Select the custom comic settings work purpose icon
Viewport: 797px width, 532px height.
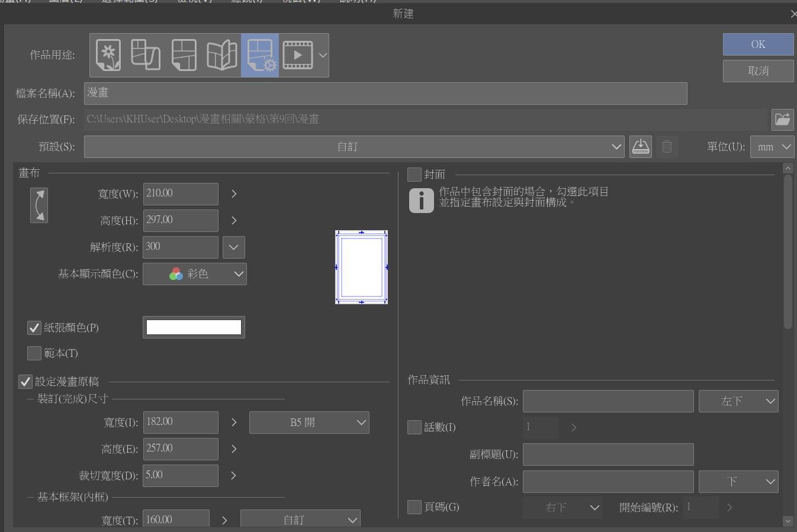260,55
